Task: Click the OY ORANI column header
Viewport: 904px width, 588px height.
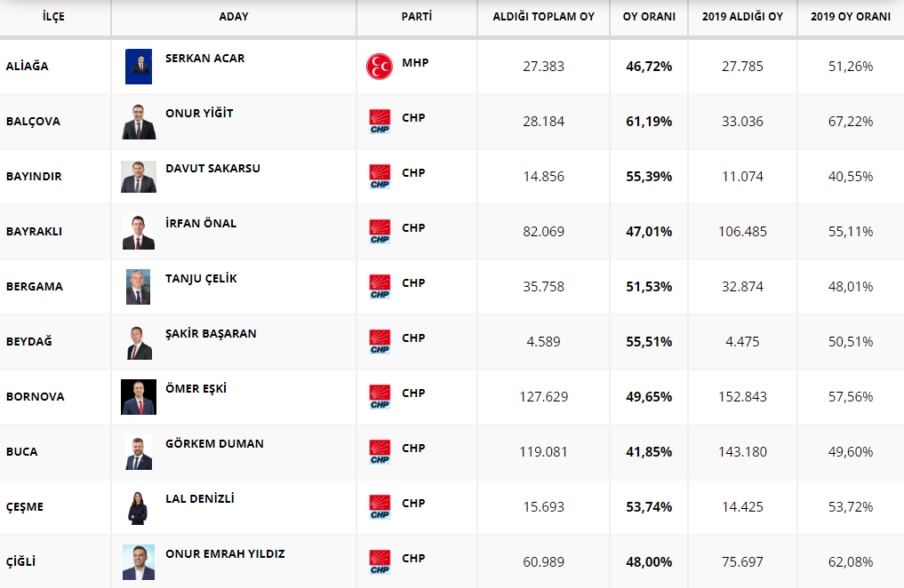Action: tap(648, 17)
